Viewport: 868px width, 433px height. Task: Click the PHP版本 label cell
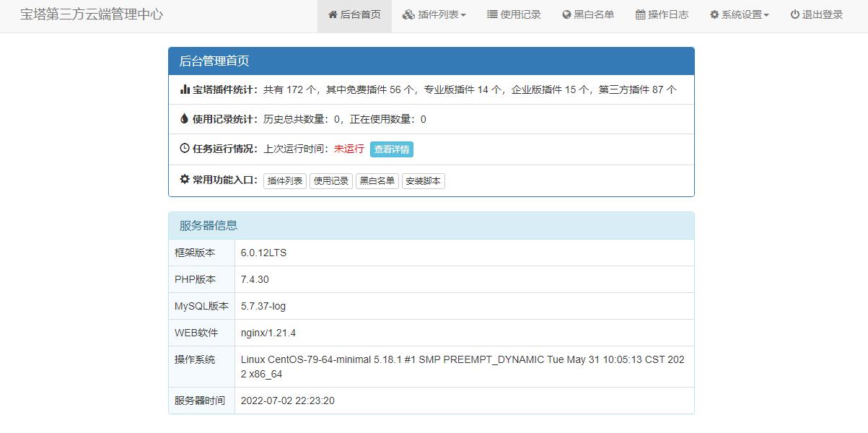(x=202, y=279)
